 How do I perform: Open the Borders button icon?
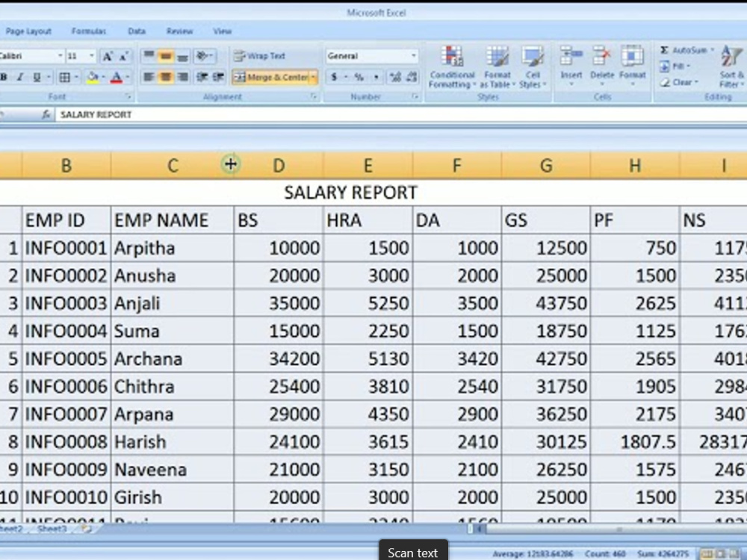(x=64, y=77)
